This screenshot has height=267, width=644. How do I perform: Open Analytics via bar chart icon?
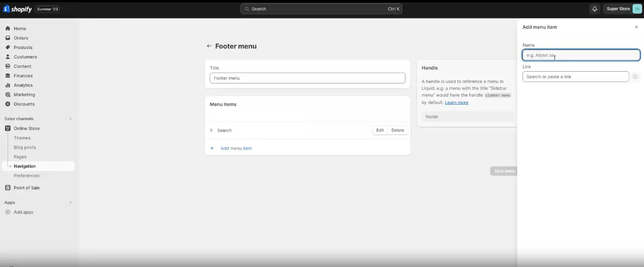click(x=8, y=85)
